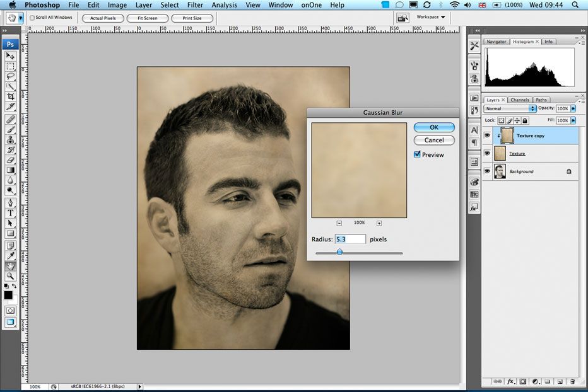Zoom in the blur preview with plus
Screen dimensions: 588x392
click(x=379, y=223)
